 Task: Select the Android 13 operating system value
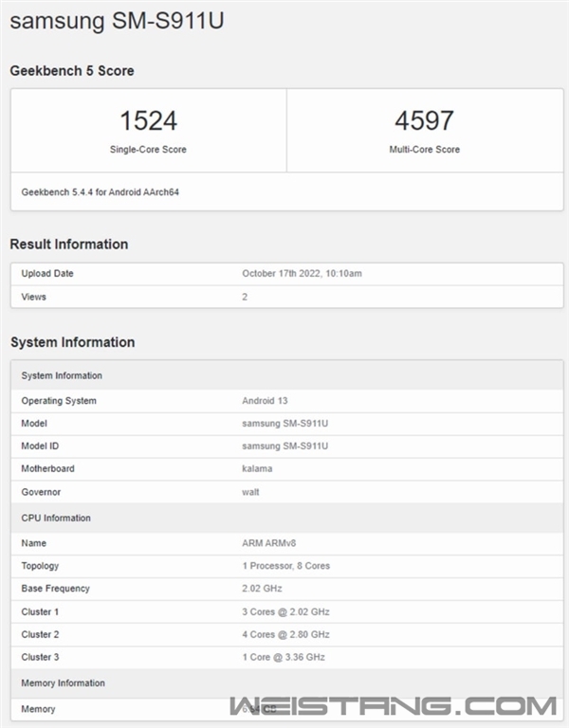(x=264, y=401)
